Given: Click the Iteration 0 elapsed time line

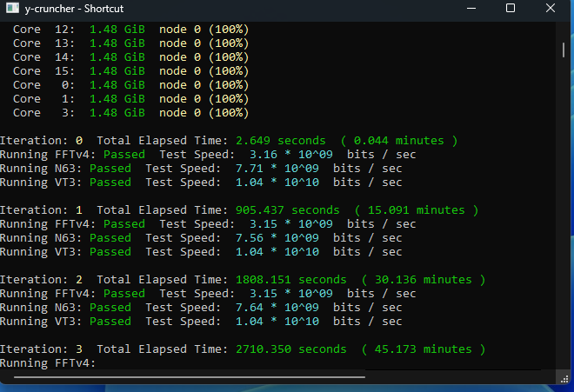Looking at the screenshot, I should 228,141.
